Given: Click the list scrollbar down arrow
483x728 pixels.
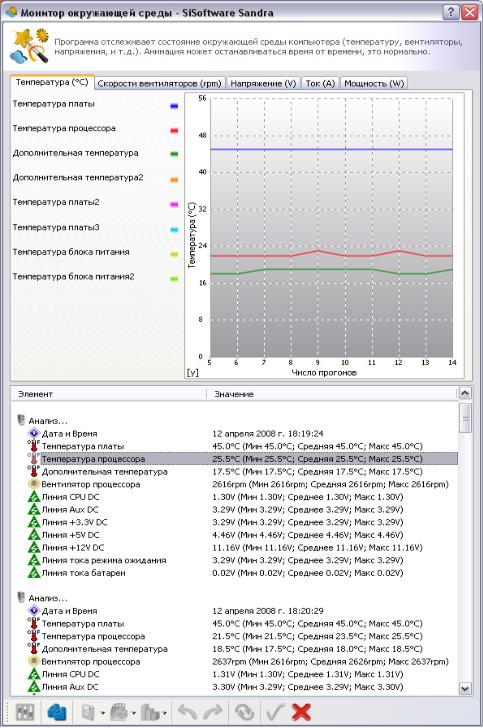Looking at the screenshot, I should coord(465,688).
